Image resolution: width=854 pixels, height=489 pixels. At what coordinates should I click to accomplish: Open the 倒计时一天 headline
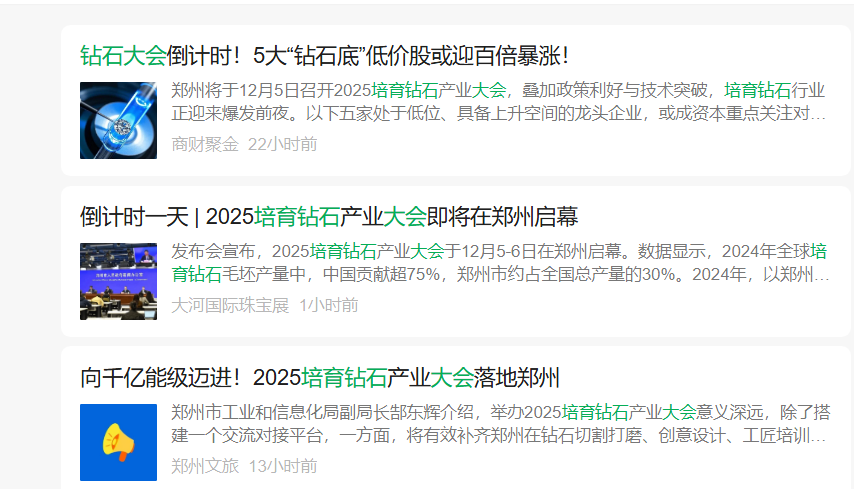(x=329, y=217)
